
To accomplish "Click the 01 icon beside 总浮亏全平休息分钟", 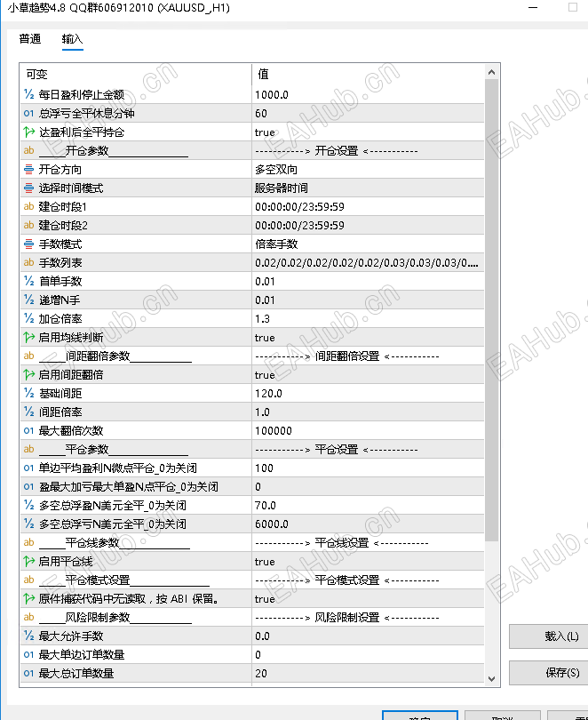I will 29,114.
